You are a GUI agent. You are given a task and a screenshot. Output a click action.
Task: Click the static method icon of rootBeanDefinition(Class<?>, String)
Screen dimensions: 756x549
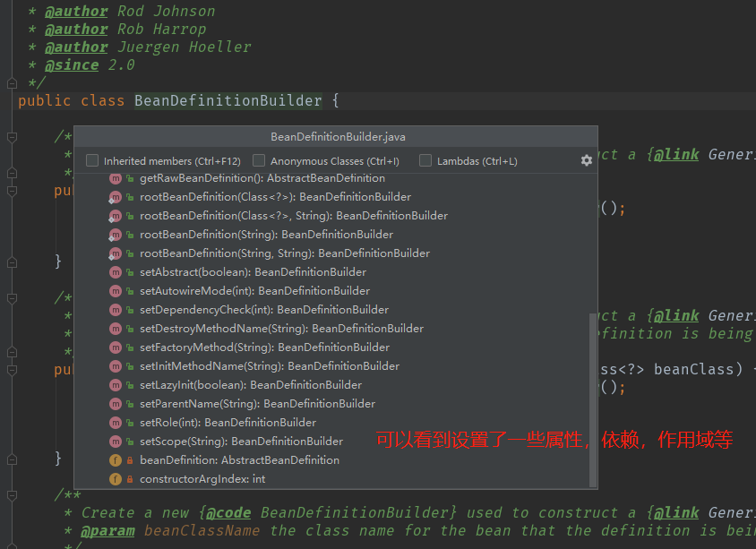116,216
